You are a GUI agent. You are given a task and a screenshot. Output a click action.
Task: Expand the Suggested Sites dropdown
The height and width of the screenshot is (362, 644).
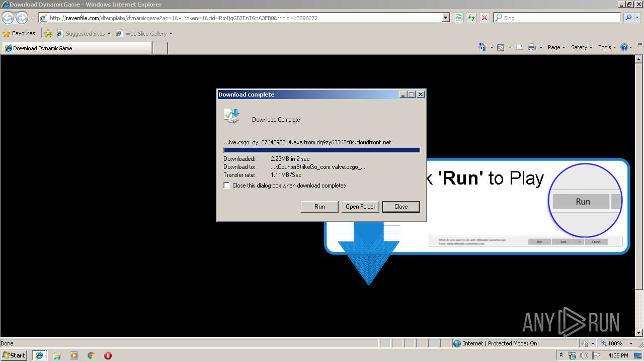(x=109, y=34)
